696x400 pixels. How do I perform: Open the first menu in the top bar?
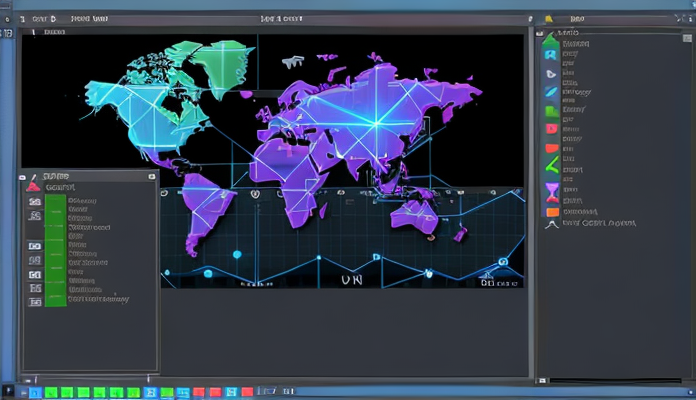(41, 18)
